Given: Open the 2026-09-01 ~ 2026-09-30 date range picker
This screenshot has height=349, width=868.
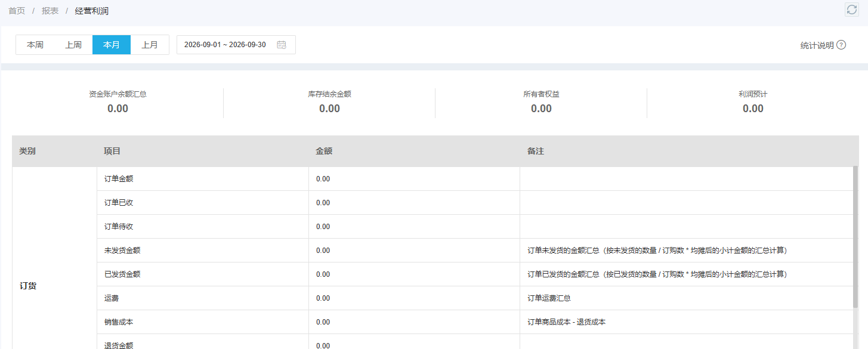Looking at the screenshot, I should click(x=236, y=45).
